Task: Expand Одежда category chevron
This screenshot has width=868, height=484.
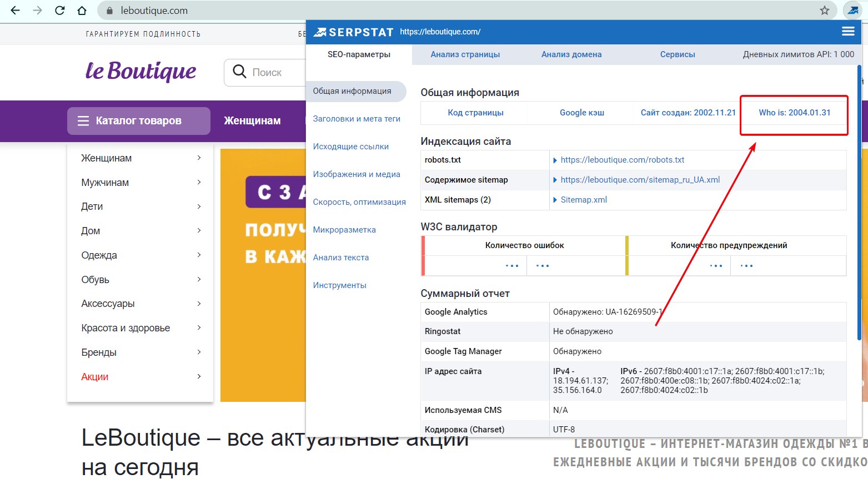Action: (199, 255)
